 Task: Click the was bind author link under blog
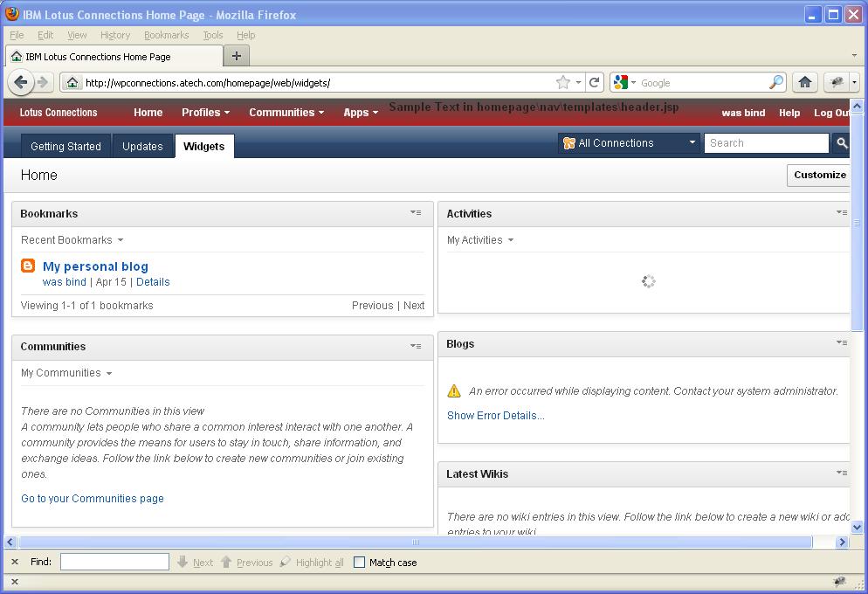pyautogui.click(x=65, y=282)
